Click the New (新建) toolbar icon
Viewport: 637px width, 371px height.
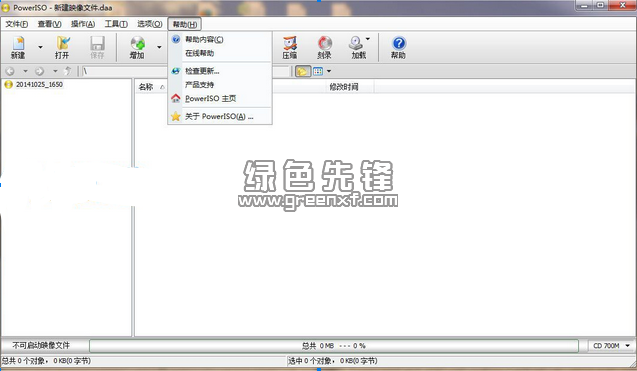[18, 48]
